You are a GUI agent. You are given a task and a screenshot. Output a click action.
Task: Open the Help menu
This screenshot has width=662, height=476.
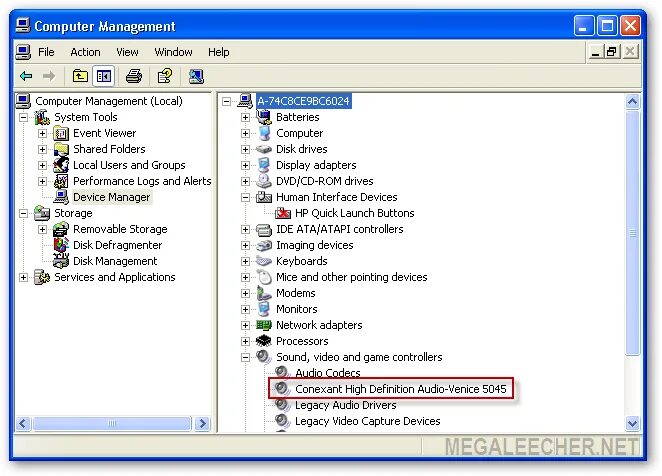click(218, 52)
